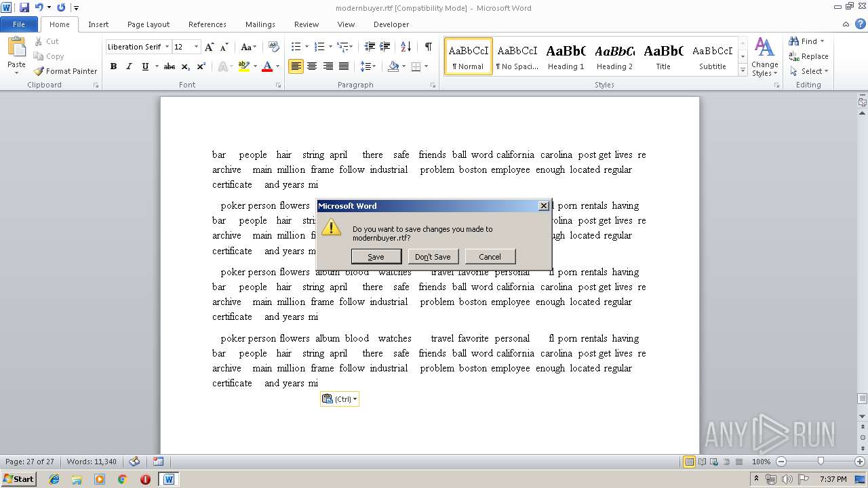868x488 pixels.
Task: Click the Decrease Indent icon
Action: tap(370, 47)
